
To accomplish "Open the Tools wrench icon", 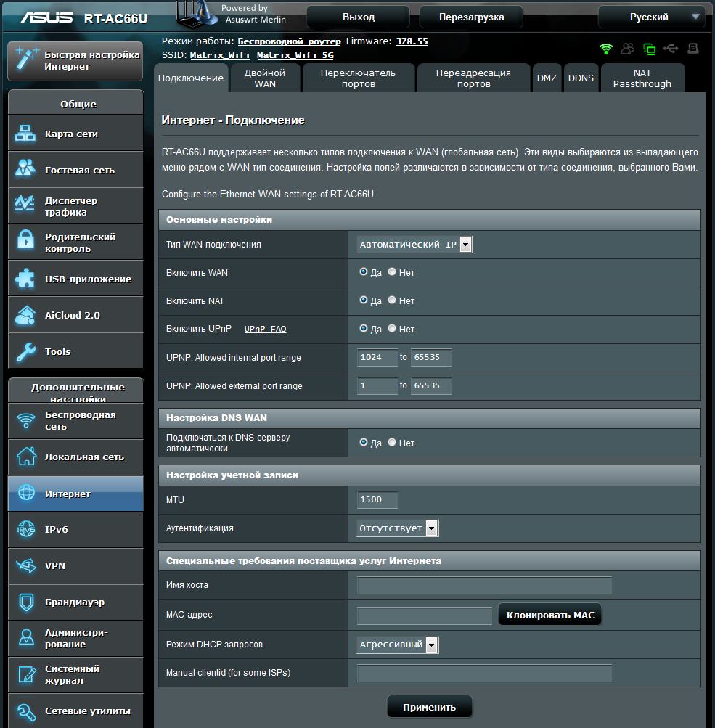I will click(x=25, y=351).
